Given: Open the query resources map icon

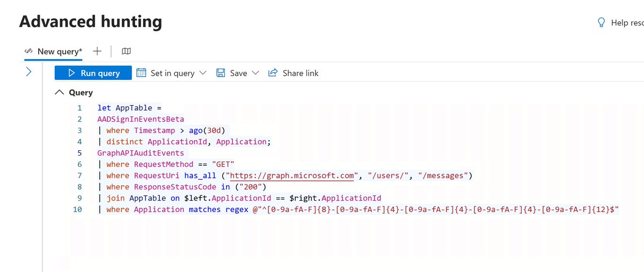Looking at the screenshot, I should (126, 52).
